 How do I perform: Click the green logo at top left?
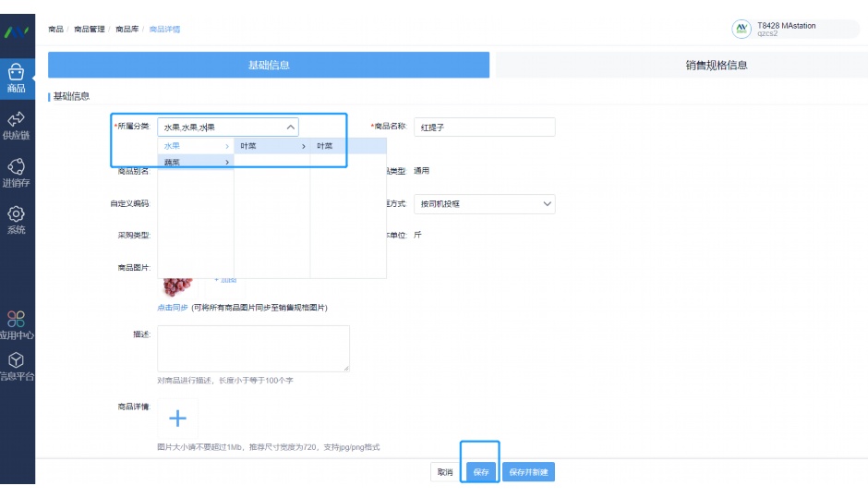click(17, 31)
